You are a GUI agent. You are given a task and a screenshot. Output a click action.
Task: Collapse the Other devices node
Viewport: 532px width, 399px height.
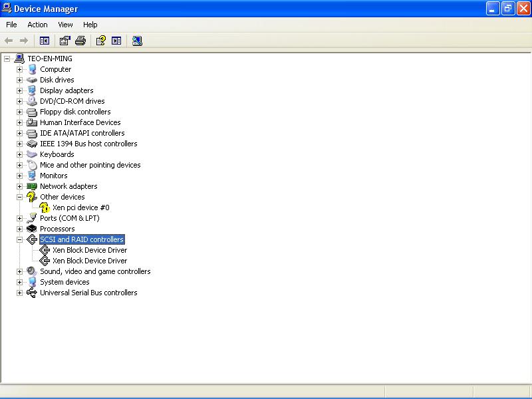[19, 197]
